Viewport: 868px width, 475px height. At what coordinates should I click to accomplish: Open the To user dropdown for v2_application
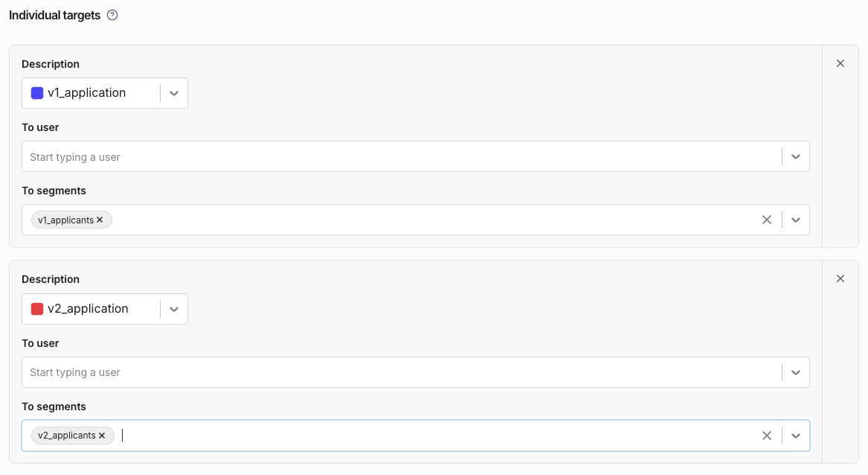click(x=795, y=372)
